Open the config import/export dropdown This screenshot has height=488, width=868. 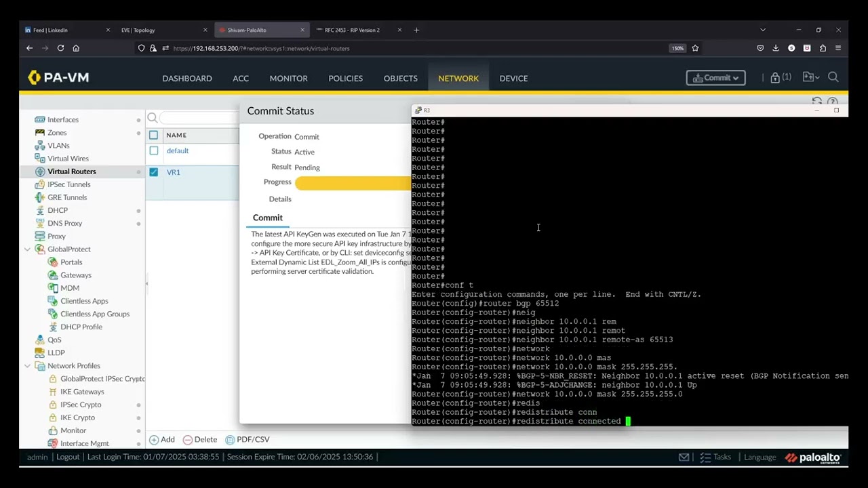pyautogui.click(x=811, y=77)
